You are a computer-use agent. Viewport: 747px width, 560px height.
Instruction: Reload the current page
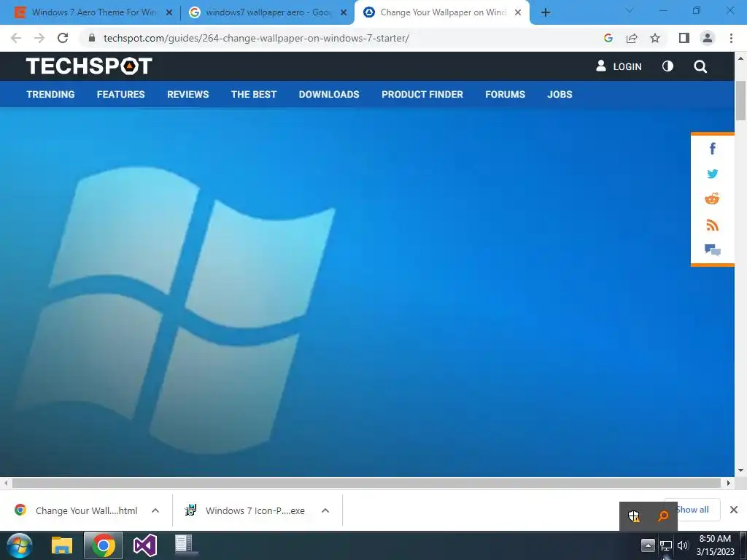63,38
